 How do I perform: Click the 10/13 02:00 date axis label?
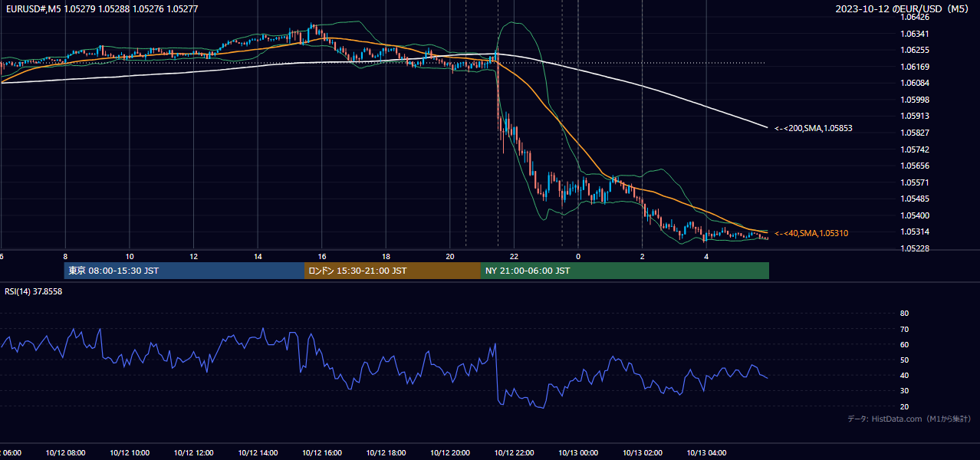pyautogui.click(x=642, y=453)
